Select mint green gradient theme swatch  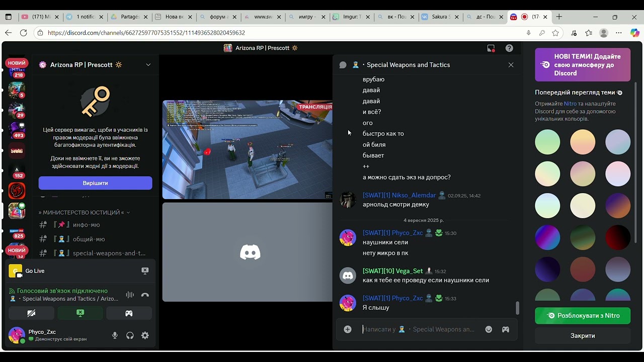(x=547, y=142)
